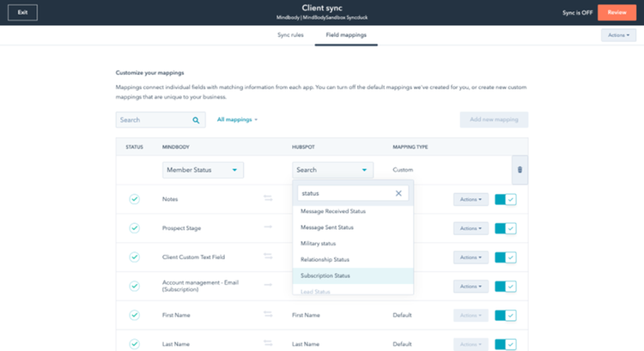This screenshot has height=351, width=644.
Task: Click the sync direction arrows for Notes row
Action: (x=270, y=199)
